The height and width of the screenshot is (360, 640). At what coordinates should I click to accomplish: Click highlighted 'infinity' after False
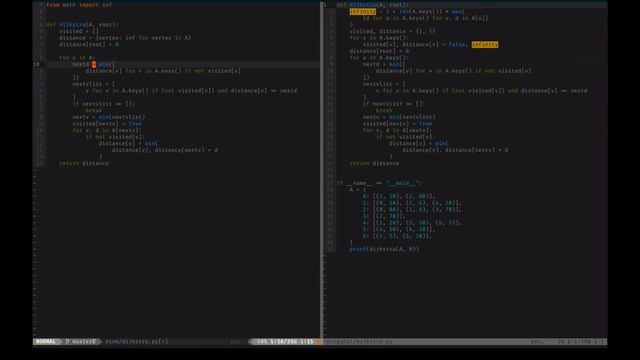(485, 44)
